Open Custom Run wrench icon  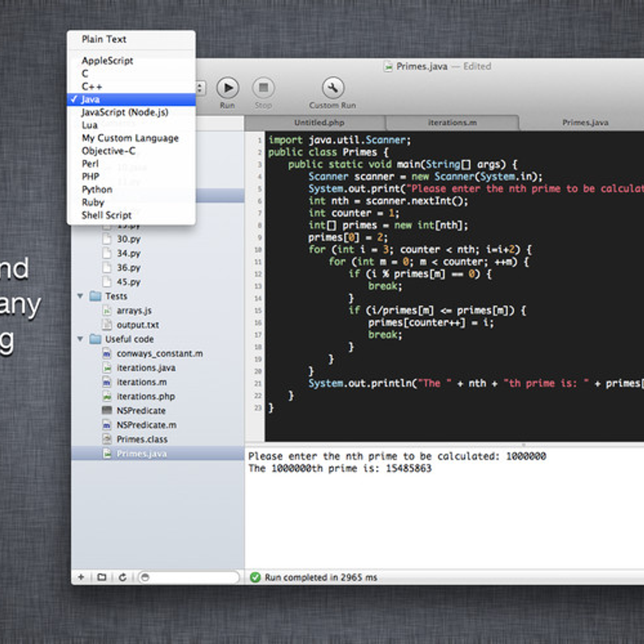click(333, 87)
